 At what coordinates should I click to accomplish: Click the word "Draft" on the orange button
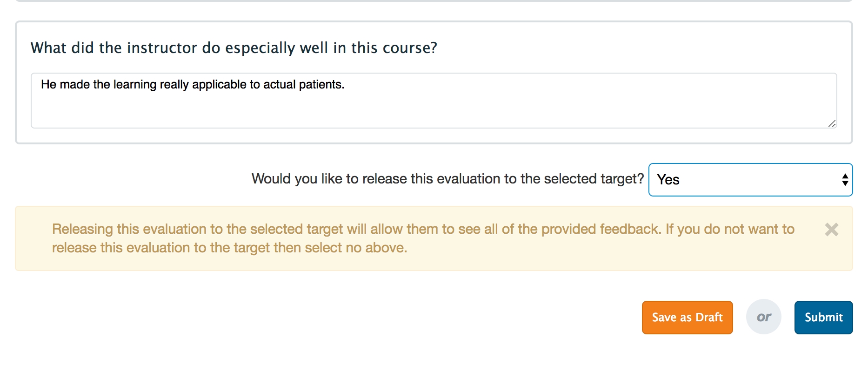(x=709, y=318)
